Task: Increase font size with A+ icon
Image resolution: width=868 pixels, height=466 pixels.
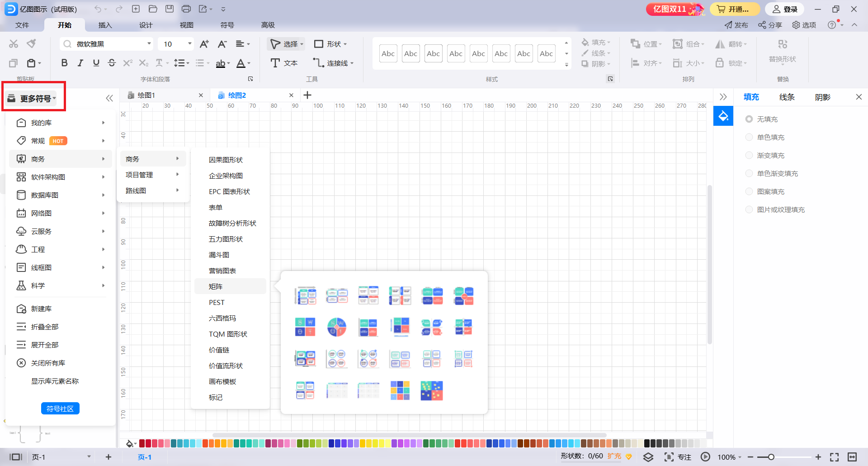Action: [x=204, y=44]
